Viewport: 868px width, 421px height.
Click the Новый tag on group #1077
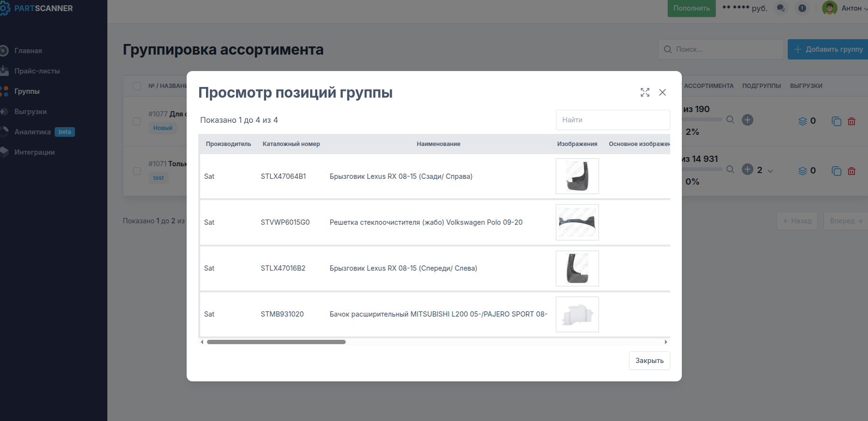tap(163, 128)
